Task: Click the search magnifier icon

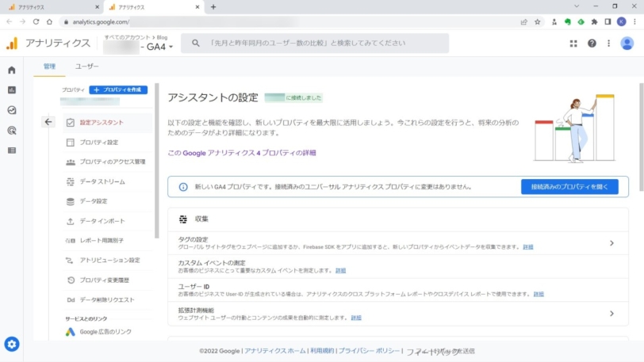Action: pyautogui.click(x=195, y=43)
